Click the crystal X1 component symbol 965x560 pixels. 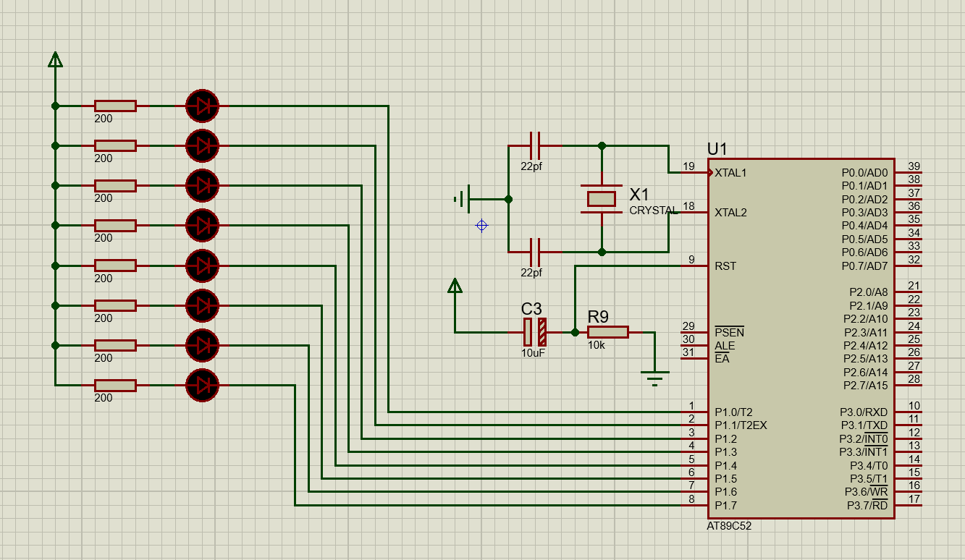[601, 198]
